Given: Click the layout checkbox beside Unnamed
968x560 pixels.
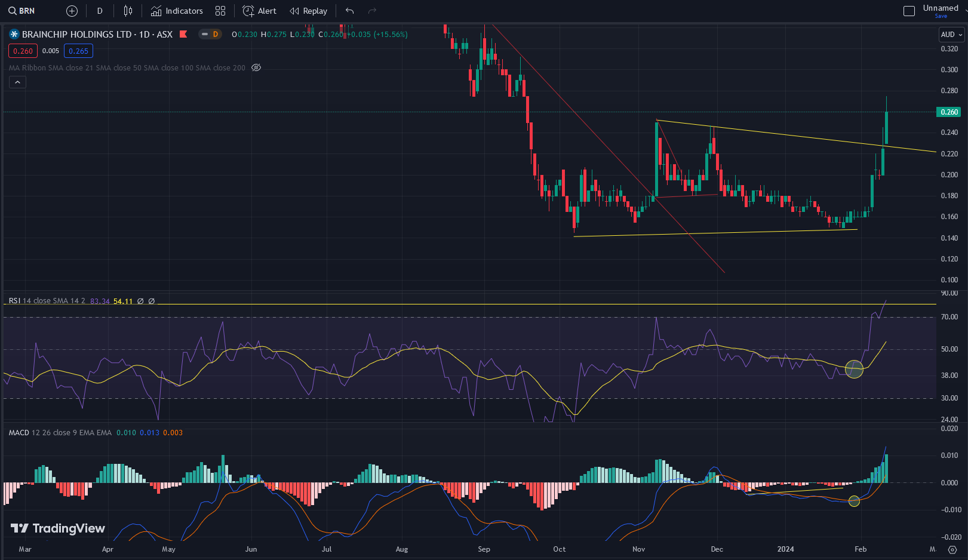Looking at the screenshot, I should pyautogui.click(x=909, y=11).
